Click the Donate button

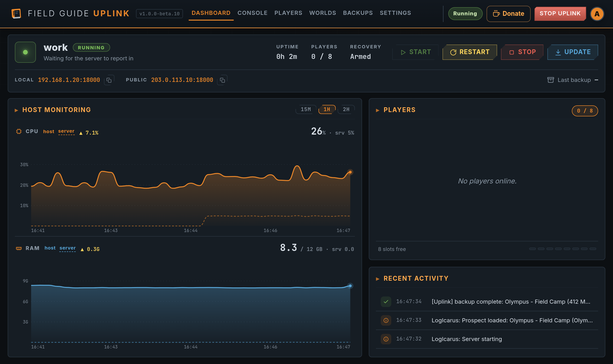tap(508, 14)
